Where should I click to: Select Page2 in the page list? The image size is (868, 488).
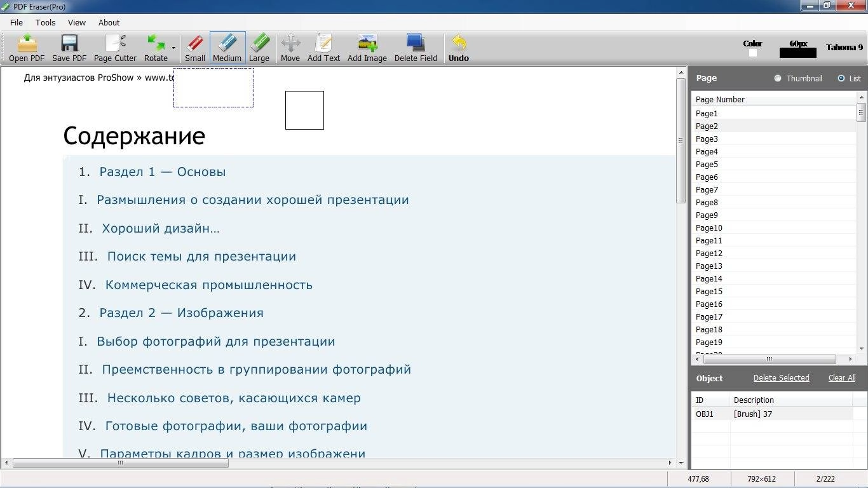(774, 126)
